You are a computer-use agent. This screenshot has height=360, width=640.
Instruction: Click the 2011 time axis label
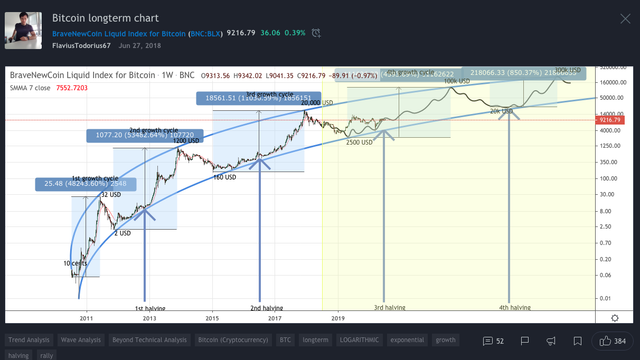pos(86,318)
